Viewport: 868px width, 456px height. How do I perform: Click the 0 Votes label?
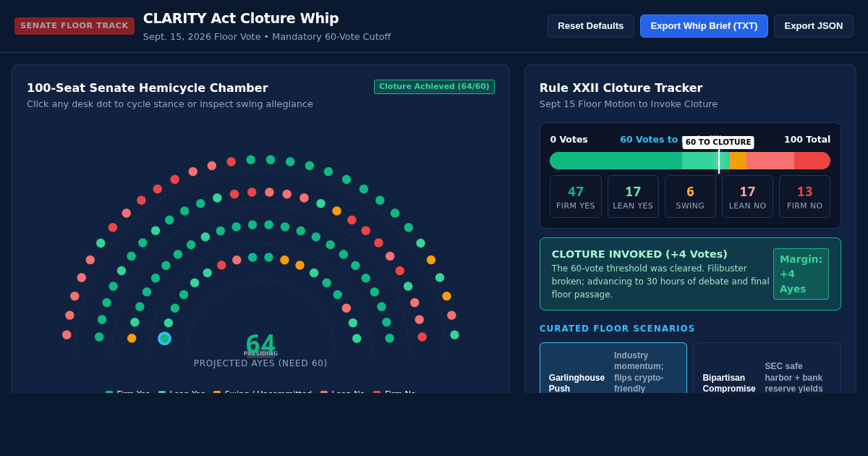coord(569,140)
